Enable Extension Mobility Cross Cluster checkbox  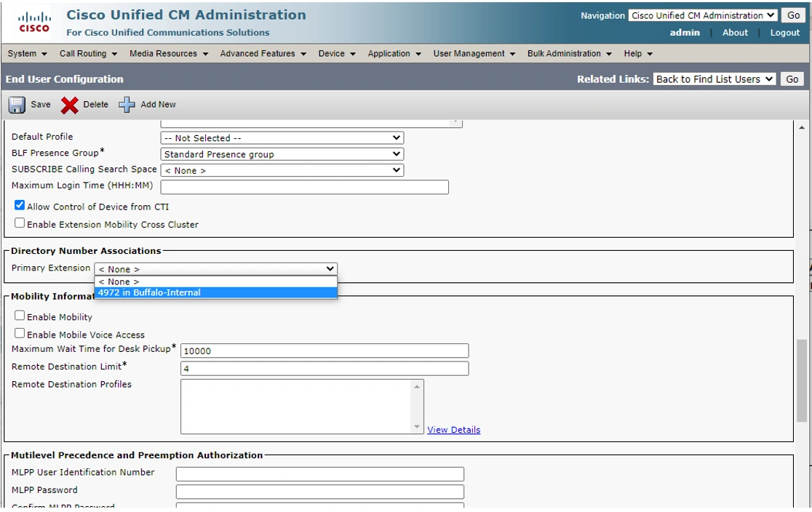(20, 223)
